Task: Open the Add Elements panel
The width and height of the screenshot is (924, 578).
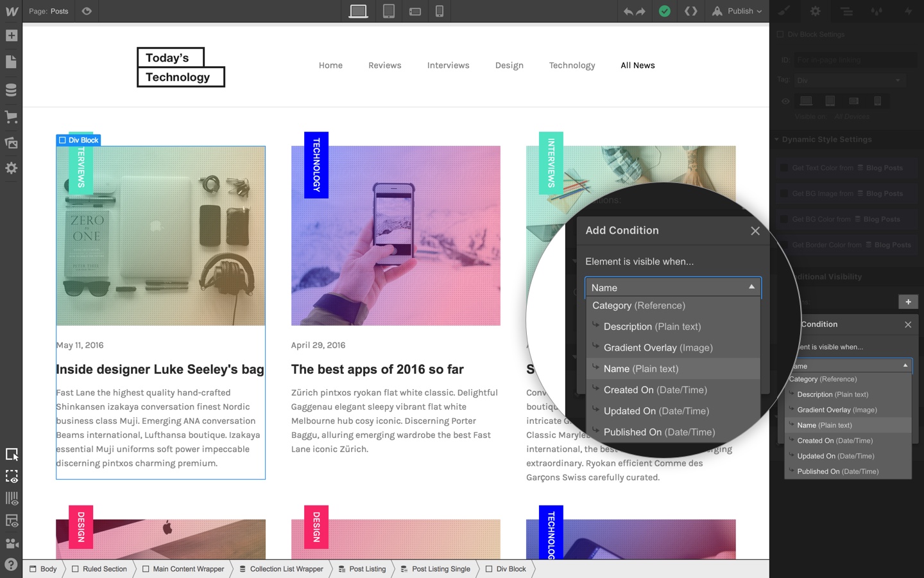Action: pos(11,36)
